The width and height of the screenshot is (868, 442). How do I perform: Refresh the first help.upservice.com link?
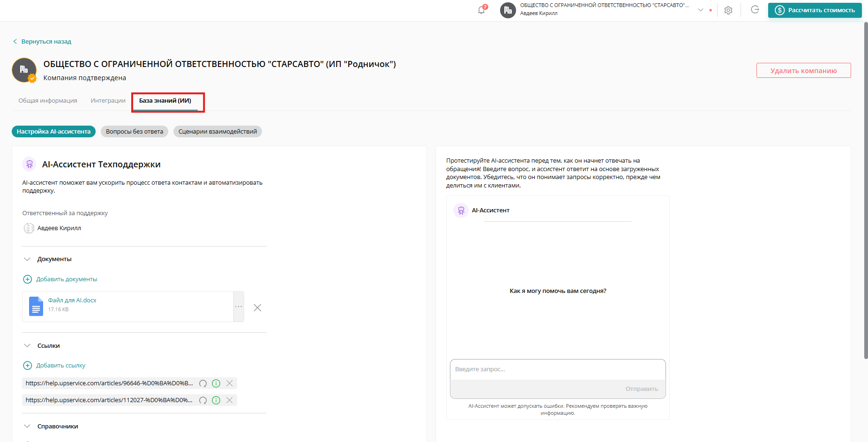pos(203,383)
